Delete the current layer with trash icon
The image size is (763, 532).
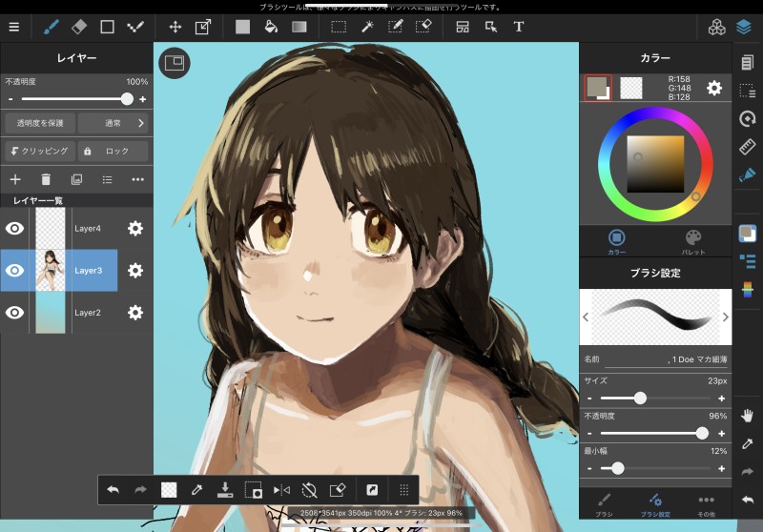point(46,179)
